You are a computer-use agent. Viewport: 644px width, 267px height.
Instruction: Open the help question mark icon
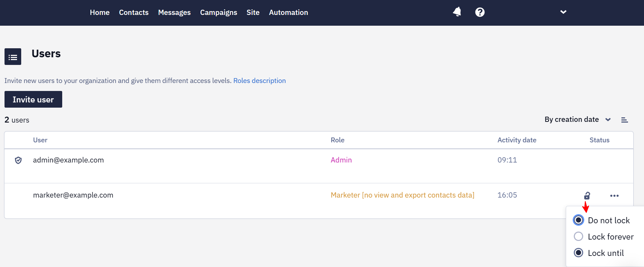pos(480,12)
